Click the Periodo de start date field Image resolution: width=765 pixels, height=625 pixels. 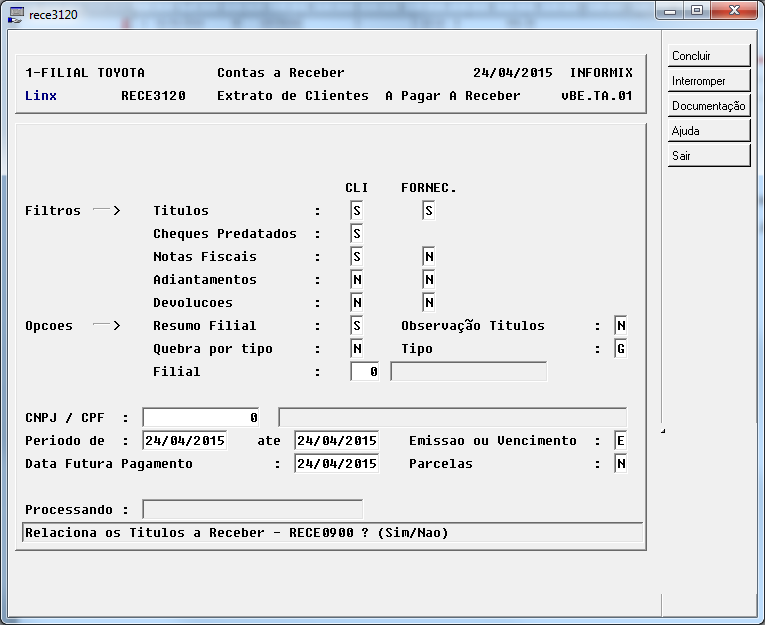[x=185, y=441]
